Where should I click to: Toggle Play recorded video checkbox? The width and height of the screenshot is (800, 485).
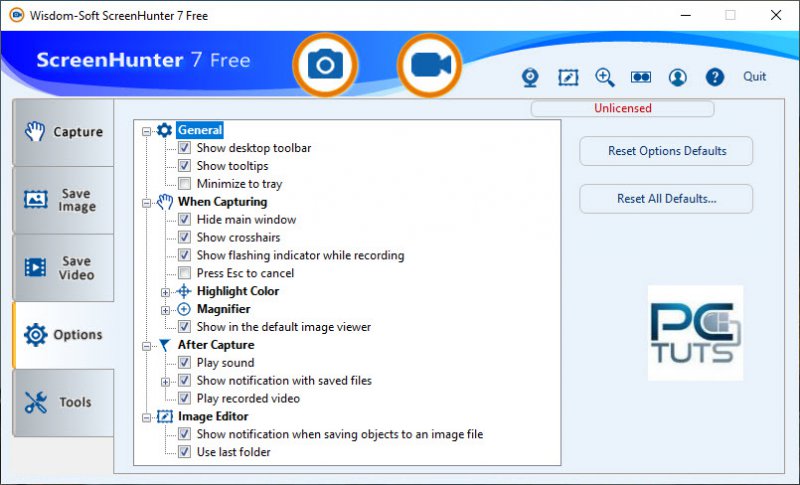184,398
